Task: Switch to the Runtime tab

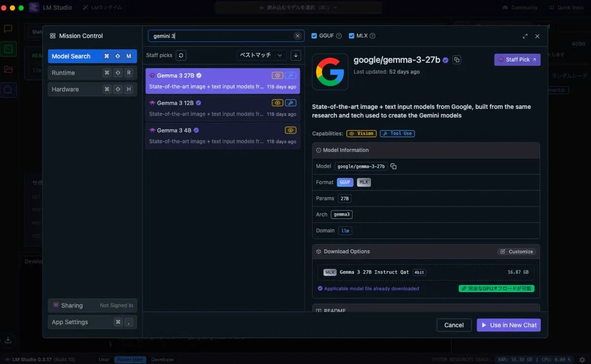Action: point(92,73)
